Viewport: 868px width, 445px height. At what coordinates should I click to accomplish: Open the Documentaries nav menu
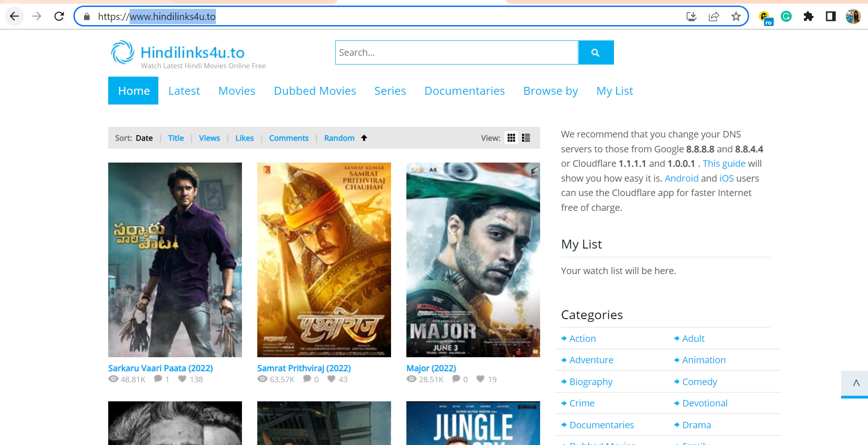[464, 91]
